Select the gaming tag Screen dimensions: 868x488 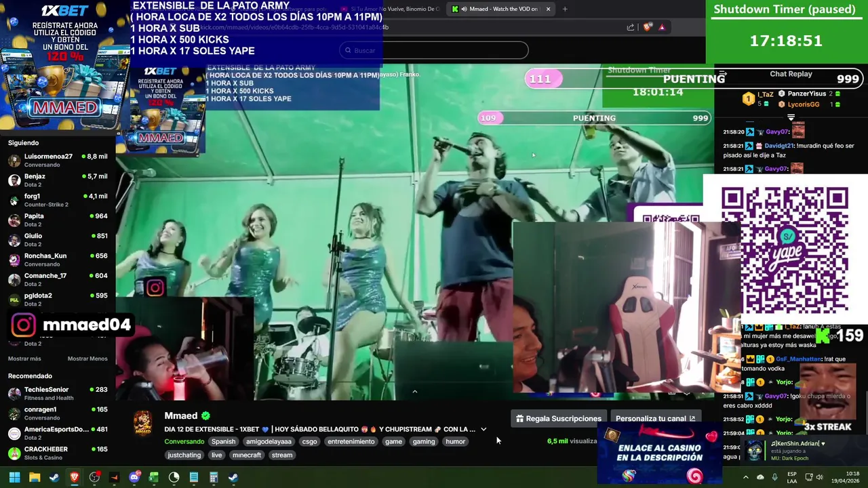[424, 441]
